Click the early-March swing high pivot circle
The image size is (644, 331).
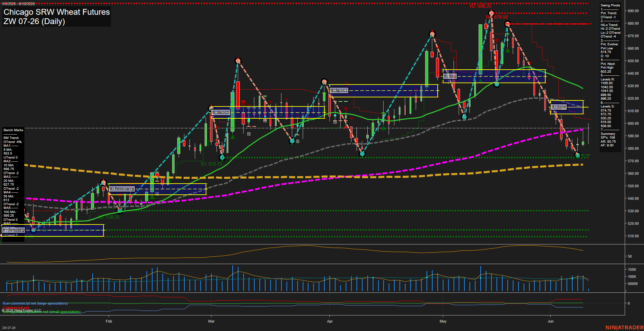[x=238, y=61]
